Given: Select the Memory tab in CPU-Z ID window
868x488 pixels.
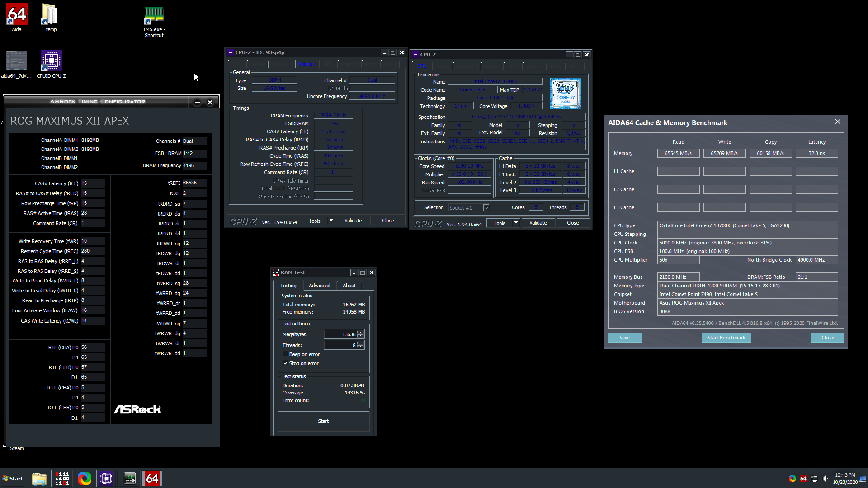Looking at the screenshot, I should click(307, 64).
